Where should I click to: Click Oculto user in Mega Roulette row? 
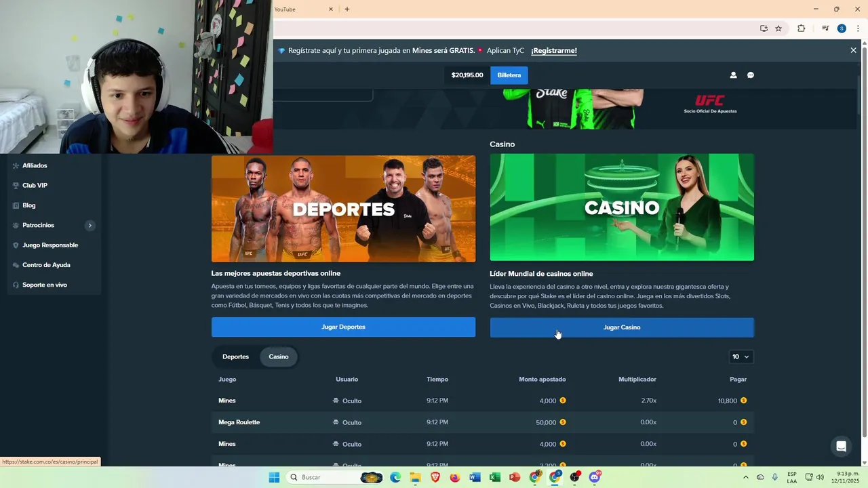(347, 422)
